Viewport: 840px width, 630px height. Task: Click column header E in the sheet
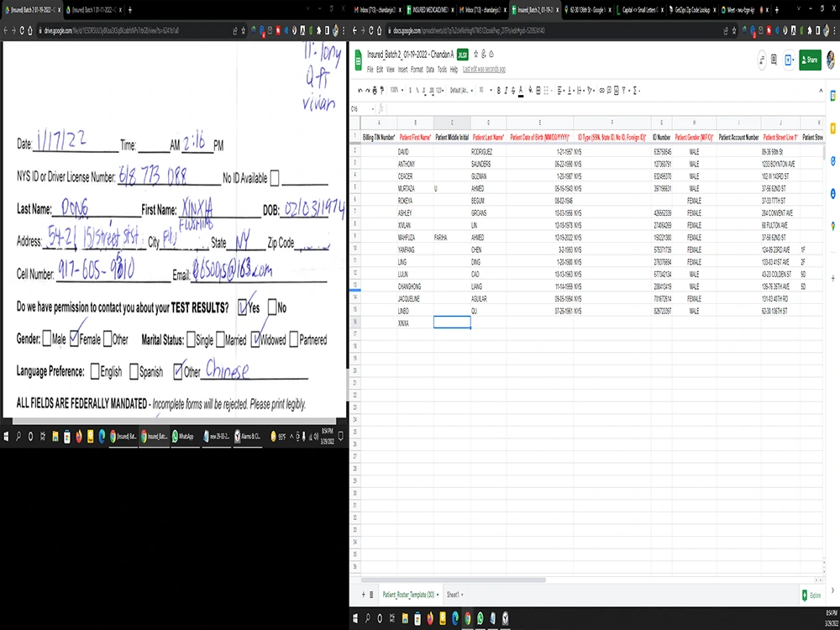pyautogui.click(x=539, y=123)
